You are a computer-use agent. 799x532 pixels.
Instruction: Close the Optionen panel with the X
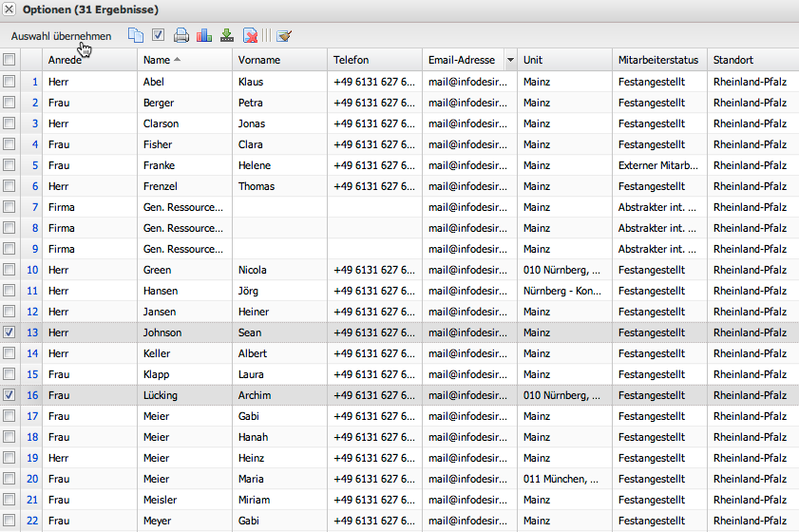pyautogui.click(x=10, y=9)
